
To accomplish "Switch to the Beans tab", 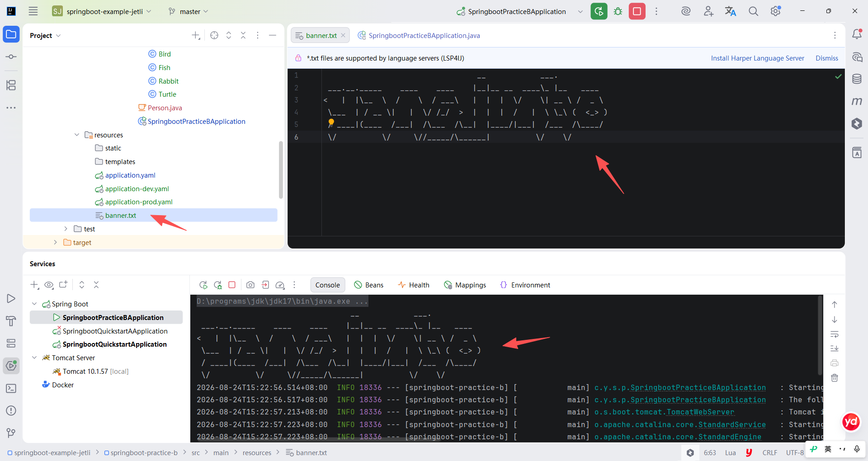I will click(369, 285).
